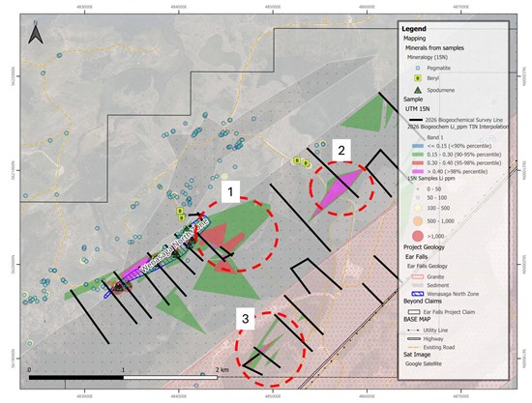Click the Ear Falls Project Claim outline symbol
This screenshot has width=532, height=403.
pyautogui.click(x=414, y=312)
